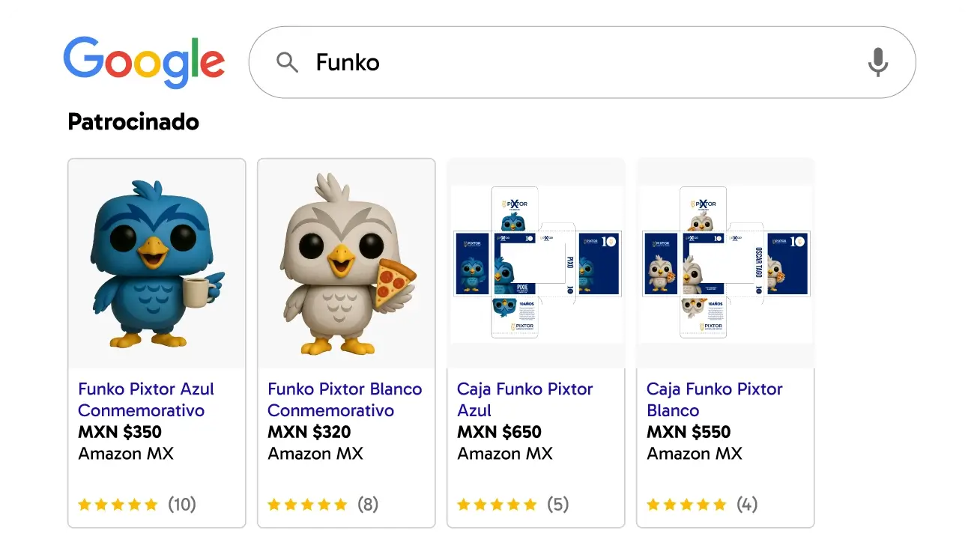980x560 pixels.
Task: Click the five-star rating on Funko Pixtor Azul
Action: click(118, 504)
